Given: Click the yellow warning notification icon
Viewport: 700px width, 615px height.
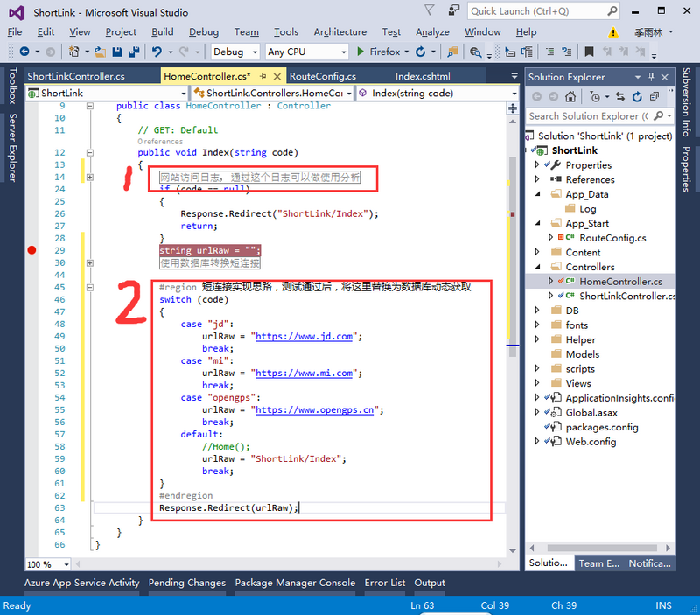Looking at the screenshot, I should [x=613, y=32].
